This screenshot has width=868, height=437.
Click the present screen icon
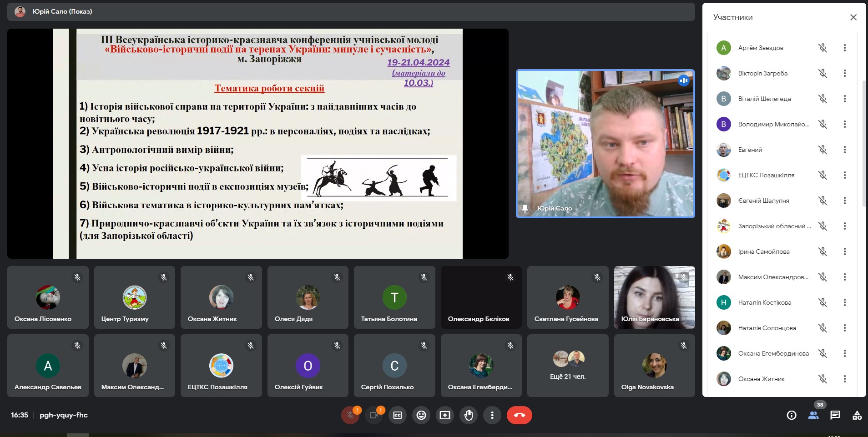click(445, 415)
